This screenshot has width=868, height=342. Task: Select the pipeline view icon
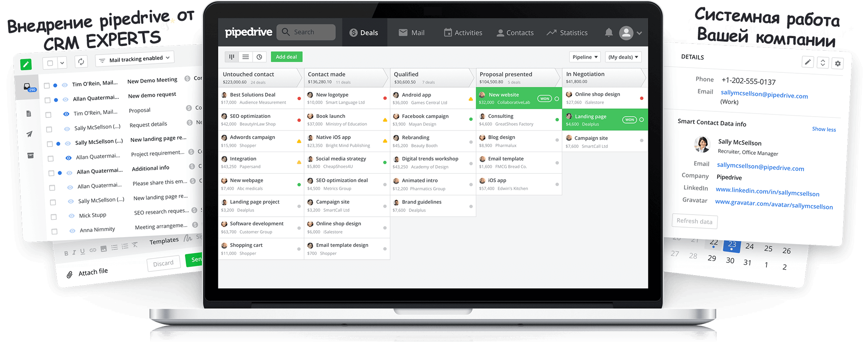tap(232, 57)
